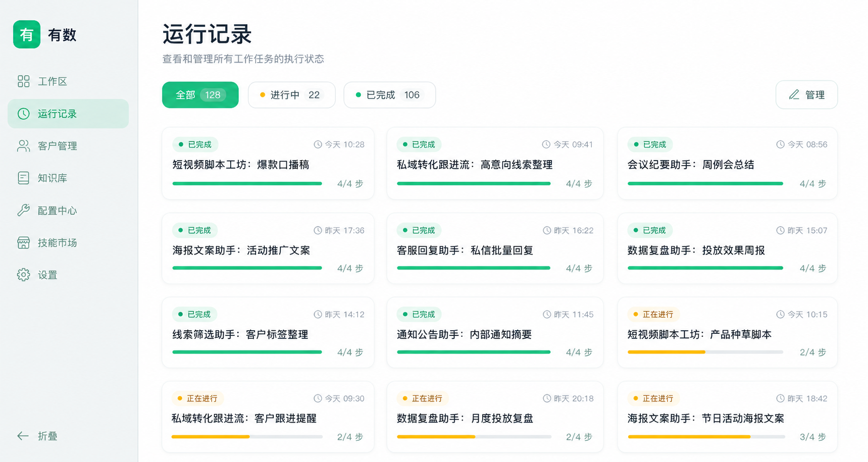
Task: Click 正在进行 badge on 数据复盘助手：月度投放复盘 card
Action: click(422, 398)
